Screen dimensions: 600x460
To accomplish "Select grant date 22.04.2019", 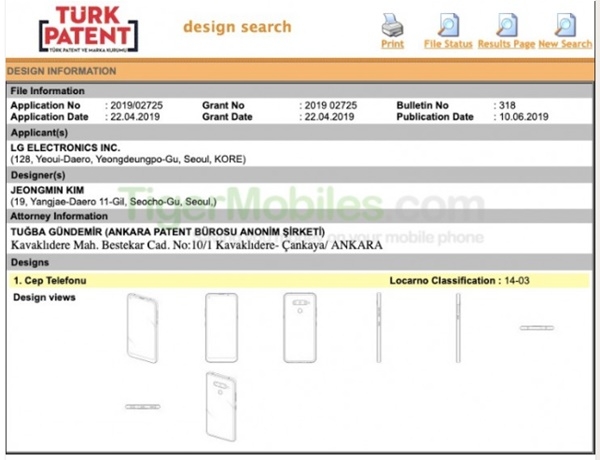I will point(329,117).
